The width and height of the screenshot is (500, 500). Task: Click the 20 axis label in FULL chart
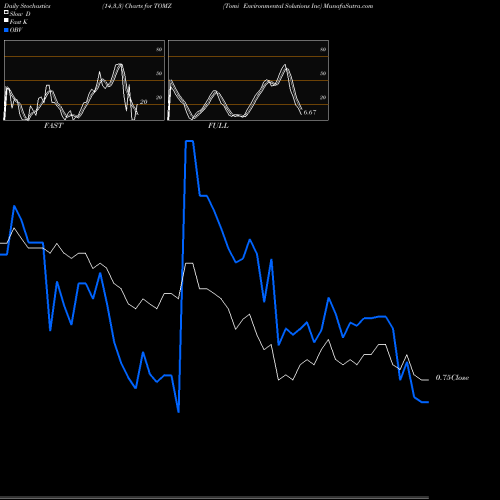(323, 97)
